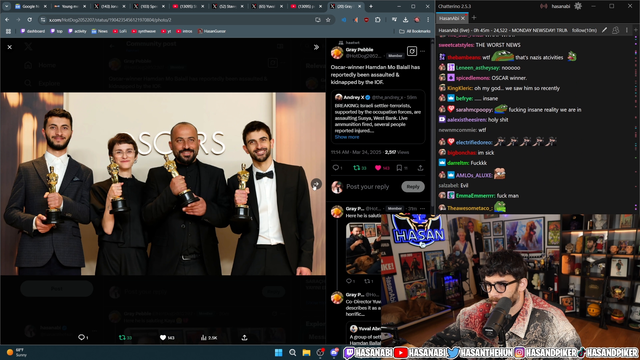Screen dimensions: 640x360
Task: Open the browser tab search dropdown arrow
Action: pyautogui.click(x=7, y=6)
